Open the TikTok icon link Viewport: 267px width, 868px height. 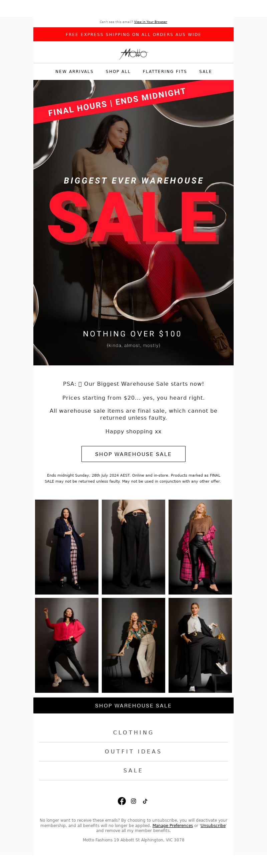(145, 801)
